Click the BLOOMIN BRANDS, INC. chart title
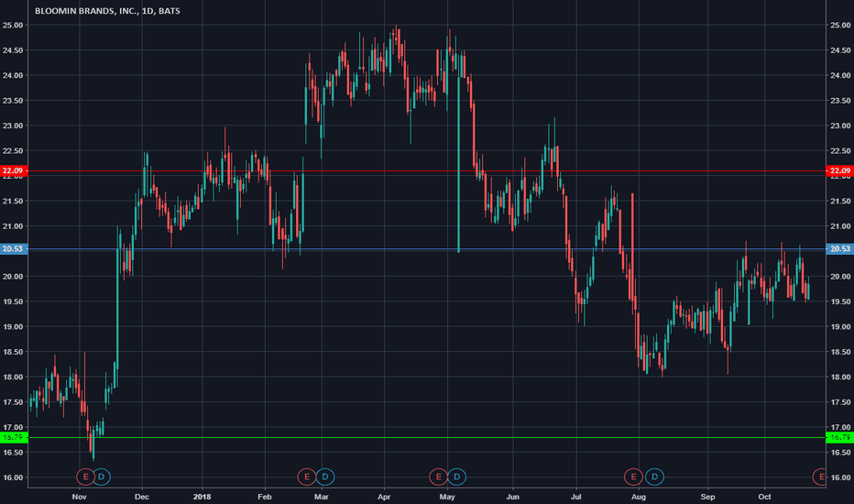854x504 pixels. (x=107, y=11)
